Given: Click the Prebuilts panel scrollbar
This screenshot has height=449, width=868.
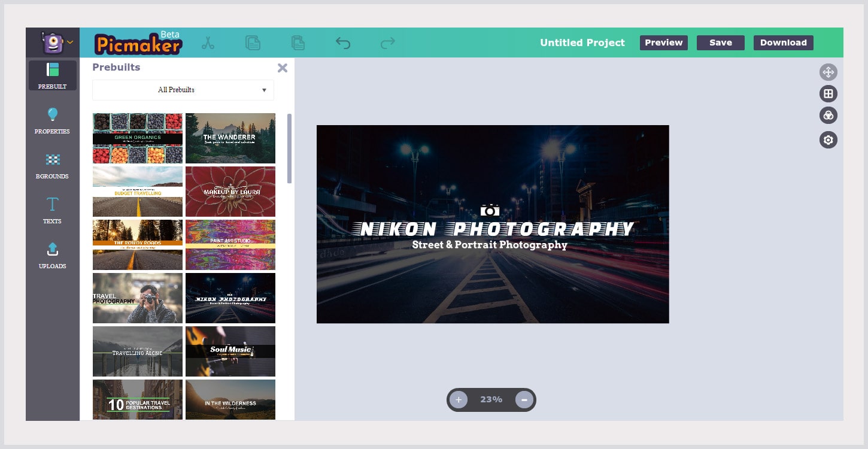Looking at the screenshot, I should 290,148.
